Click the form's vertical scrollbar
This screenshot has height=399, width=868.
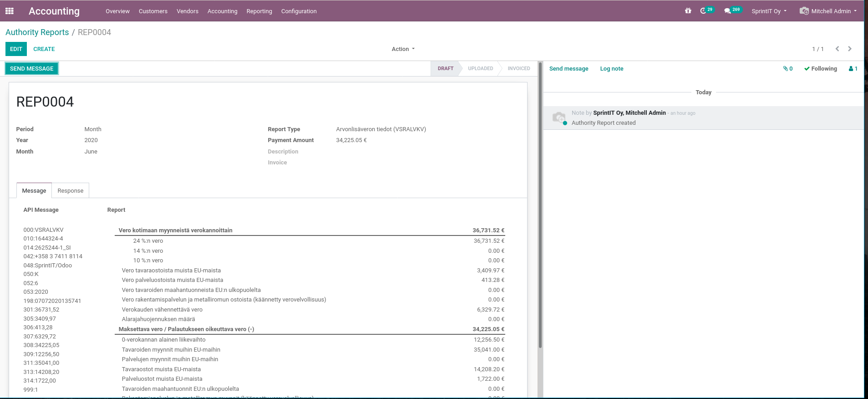[540, 205]
